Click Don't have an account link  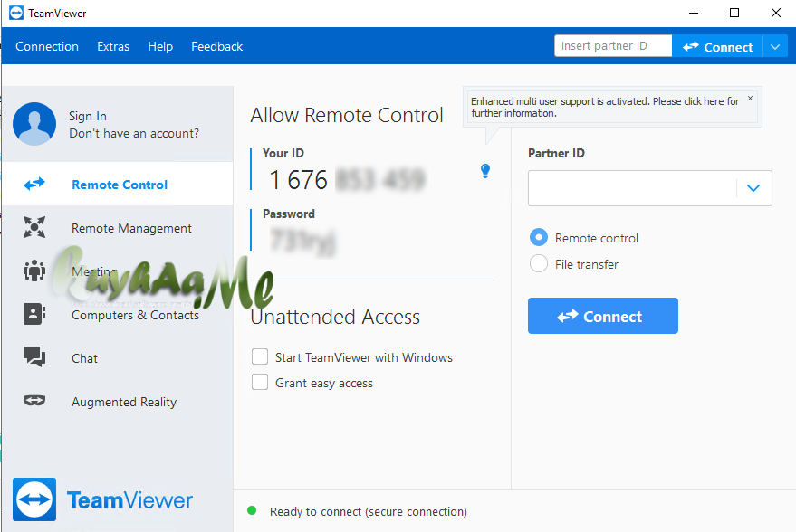pos(134,133)
